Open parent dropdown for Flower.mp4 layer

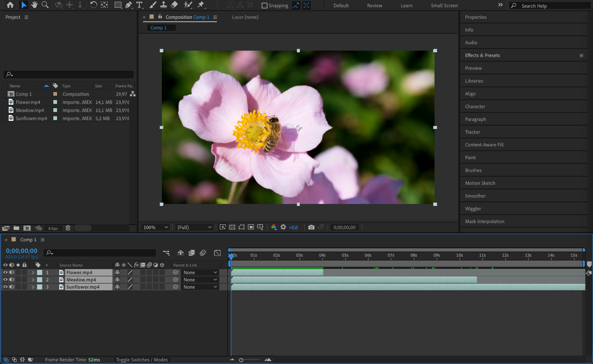(x=200, y=273)
